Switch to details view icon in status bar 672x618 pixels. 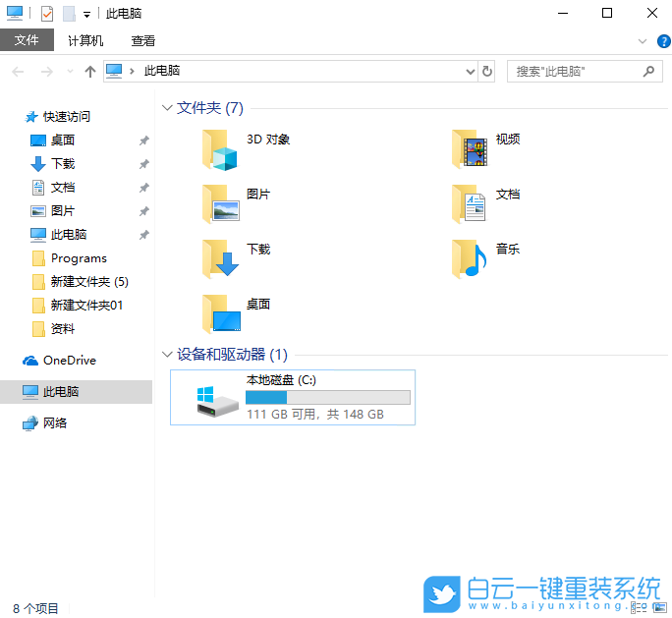[x=639, y=607]
